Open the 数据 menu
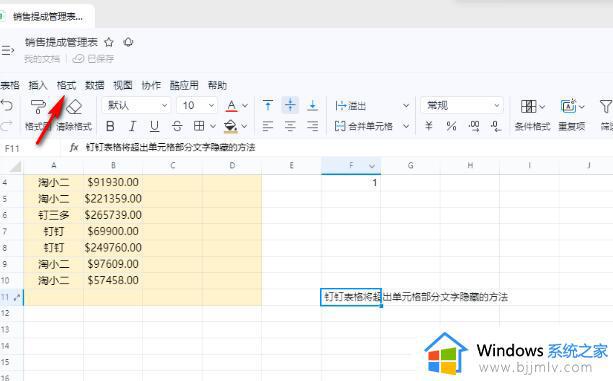This screenshot has width=613, height=381. 95,85
